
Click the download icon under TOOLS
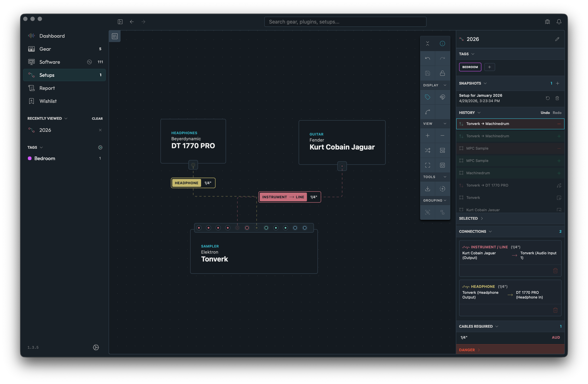(x=427, y=189)
